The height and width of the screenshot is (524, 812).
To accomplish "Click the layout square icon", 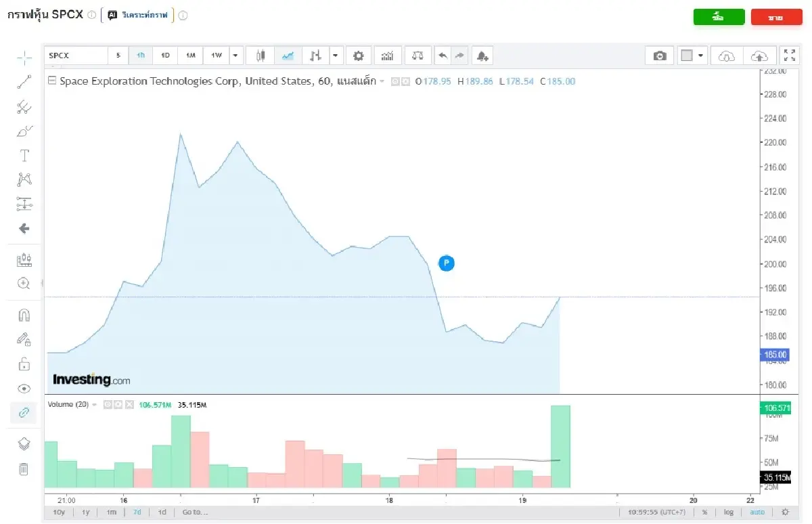I will [687, 56].
